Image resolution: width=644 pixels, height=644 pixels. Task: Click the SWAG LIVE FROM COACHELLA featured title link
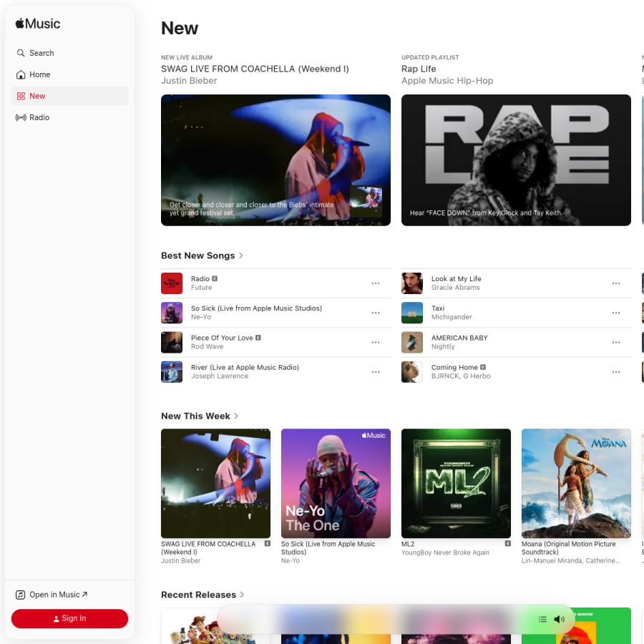[x=255, y=69]
